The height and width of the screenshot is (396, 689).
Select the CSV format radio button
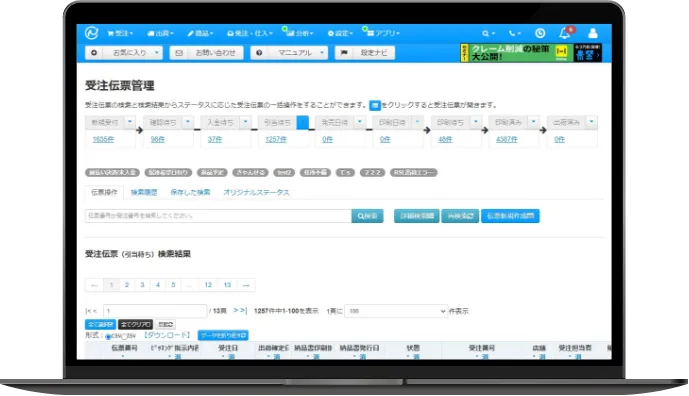[x=108, y=337]
